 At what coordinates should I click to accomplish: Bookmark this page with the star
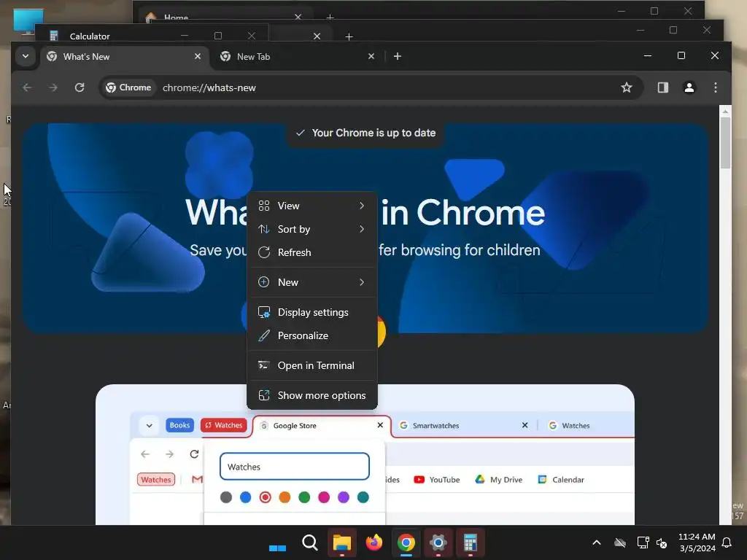click(x=627, y=87)
